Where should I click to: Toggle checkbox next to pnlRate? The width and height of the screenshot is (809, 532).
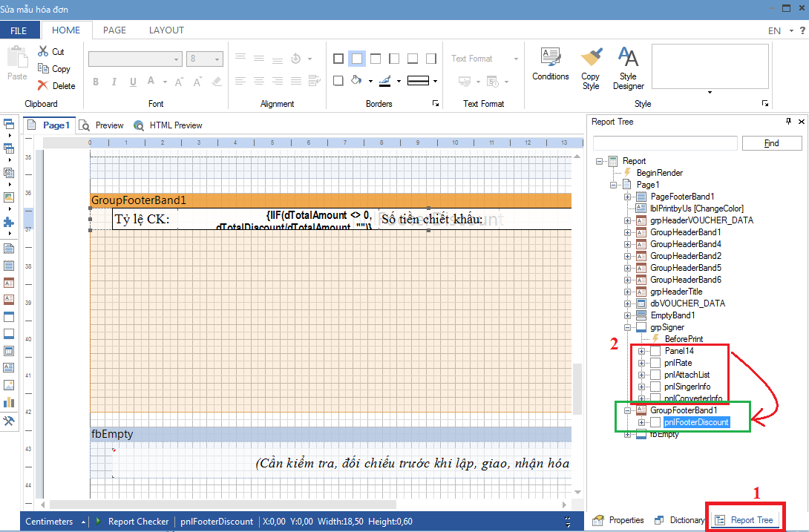point(655,363)
